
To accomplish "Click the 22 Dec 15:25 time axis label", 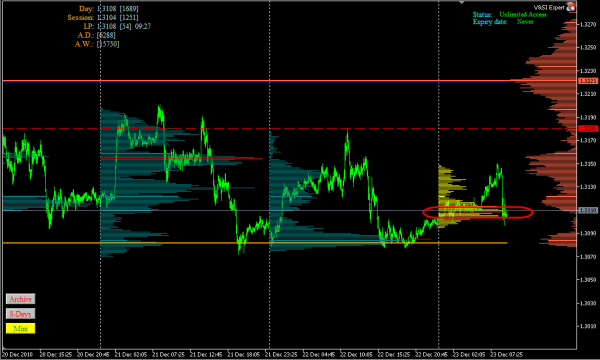I will coord(393,355).
